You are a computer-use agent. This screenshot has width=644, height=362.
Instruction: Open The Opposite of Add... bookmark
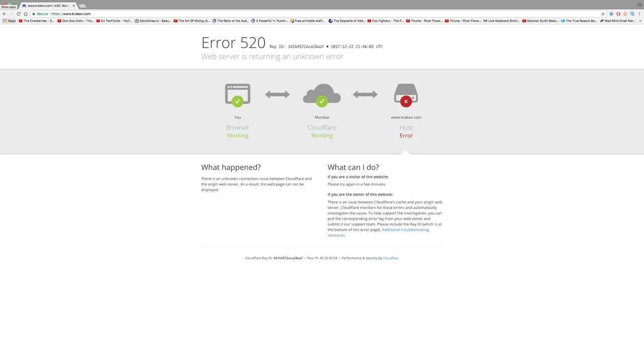(x=347, y=21)
